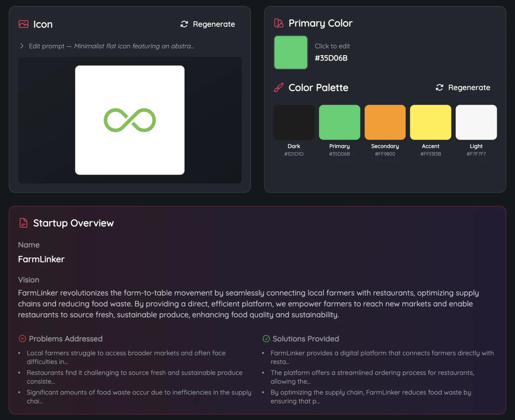
Task: Click the FarmLinker startup name text
Action: pos(41,259)
